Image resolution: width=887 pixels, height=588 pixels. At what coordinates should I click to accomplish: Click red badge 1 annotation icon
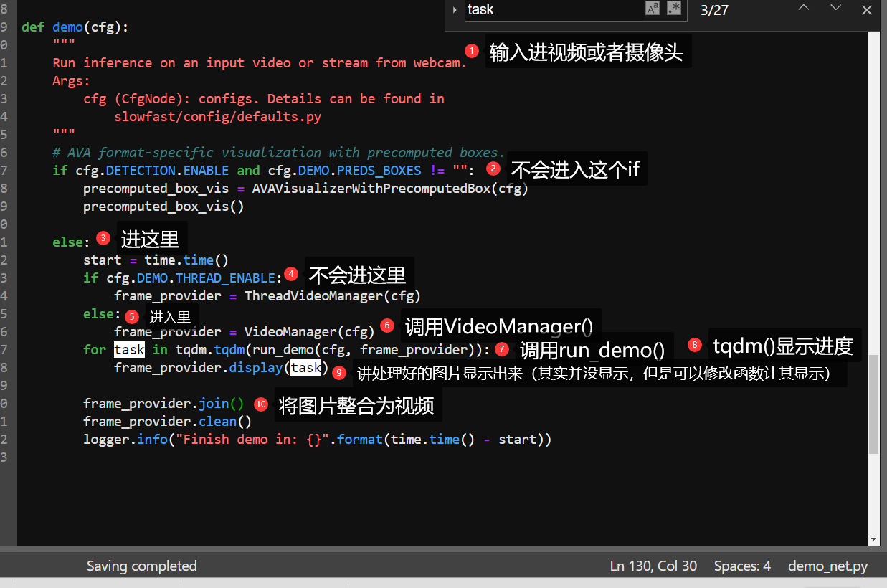tap(471, 51)
